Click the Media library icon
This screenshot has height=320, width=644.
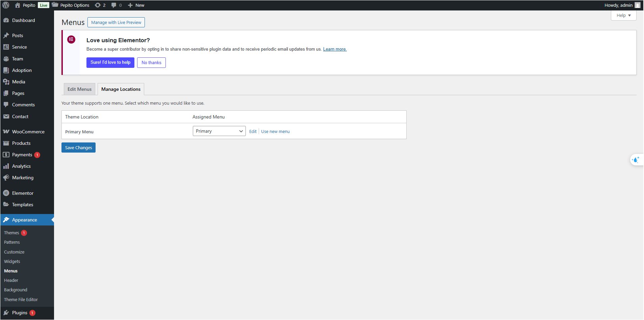(x=6, y=82)
